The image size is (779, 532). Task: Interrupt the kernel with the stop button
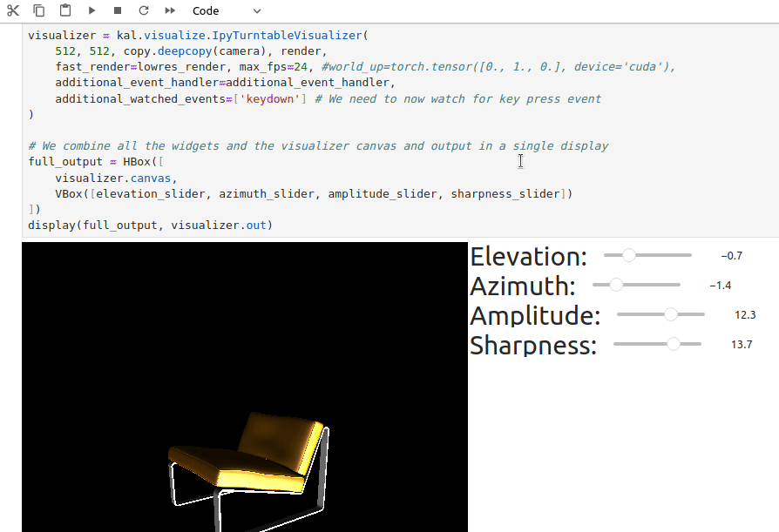(x=118, y=10)
